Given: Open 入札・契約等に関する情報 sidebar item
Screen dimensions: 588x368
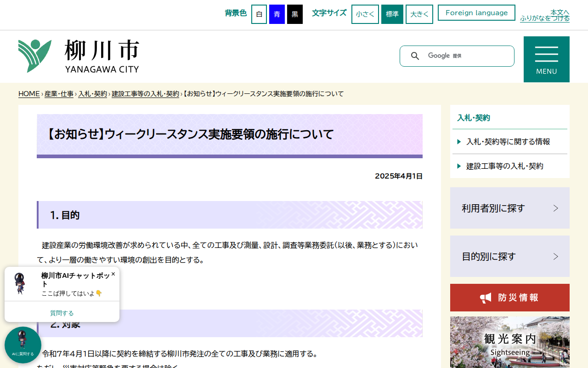Looking at the screenshot, I should point(510,142).
